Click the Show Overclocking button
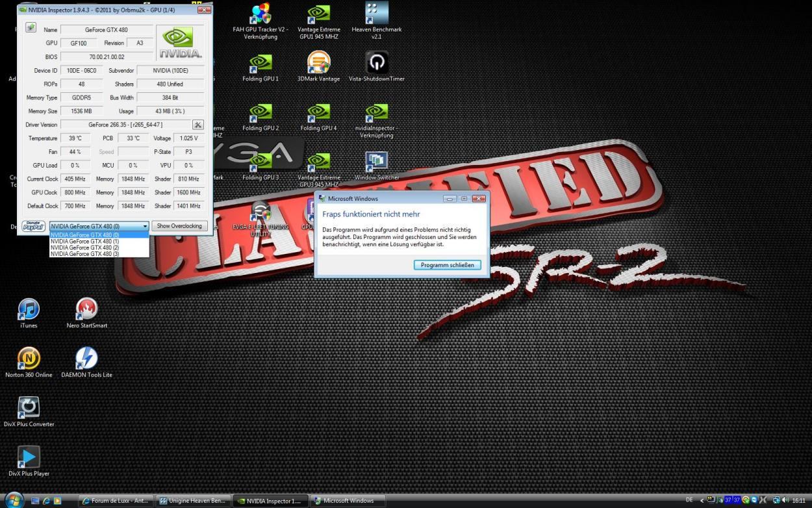 point(179,226)
